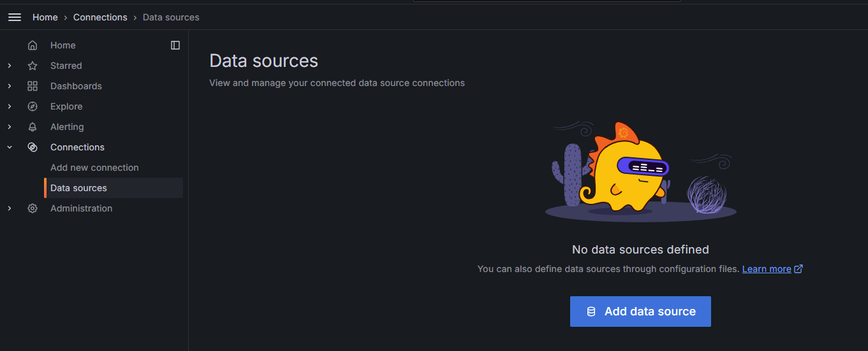
Task: Collapse the Connections section chevron
Action: pos(10,147)
